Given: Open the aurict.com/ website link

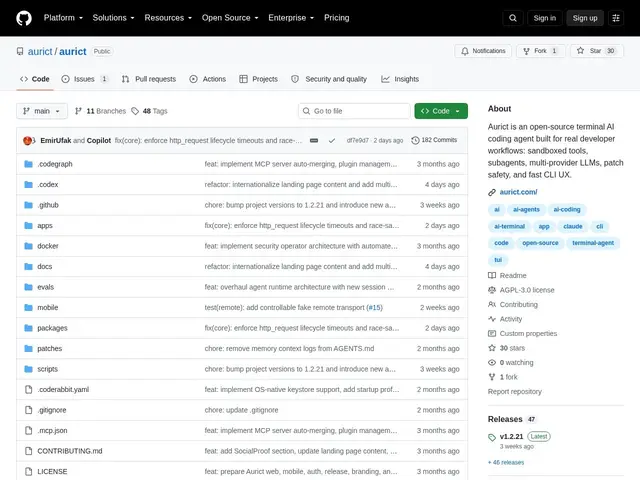Looking at the screenshot, I should pyautogui.click(x=518, y=192).
